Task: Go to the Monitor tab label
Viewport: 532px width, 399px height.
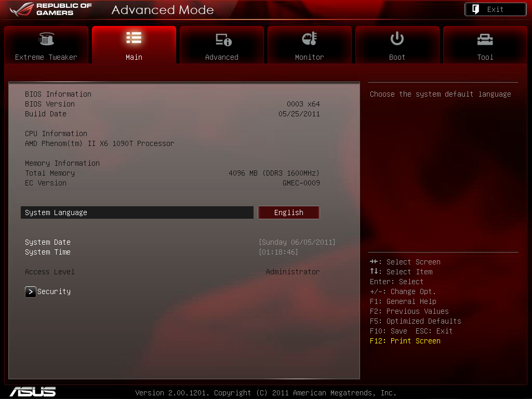Action: 310,57
